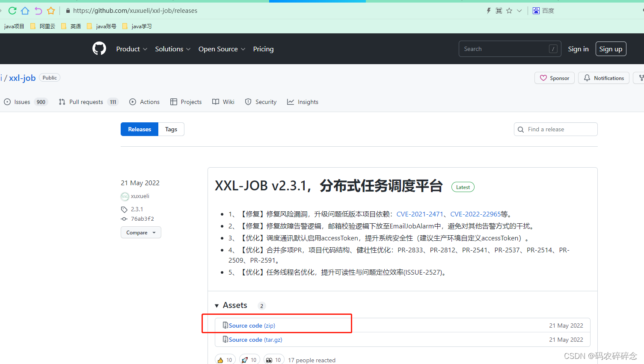Open the Issues tab
Image resolution: width=644 pixels, height=364 pixels.
click(26, 102)
